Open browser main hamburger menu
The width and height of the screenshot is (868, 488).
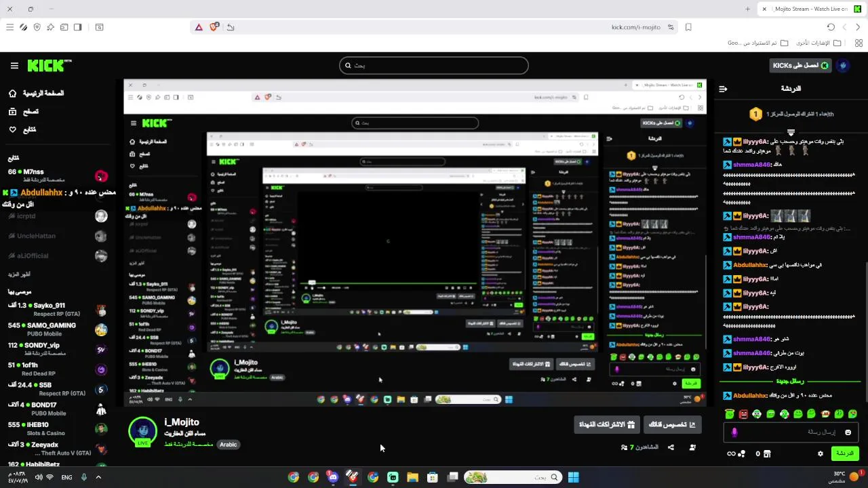pos(9,27)
